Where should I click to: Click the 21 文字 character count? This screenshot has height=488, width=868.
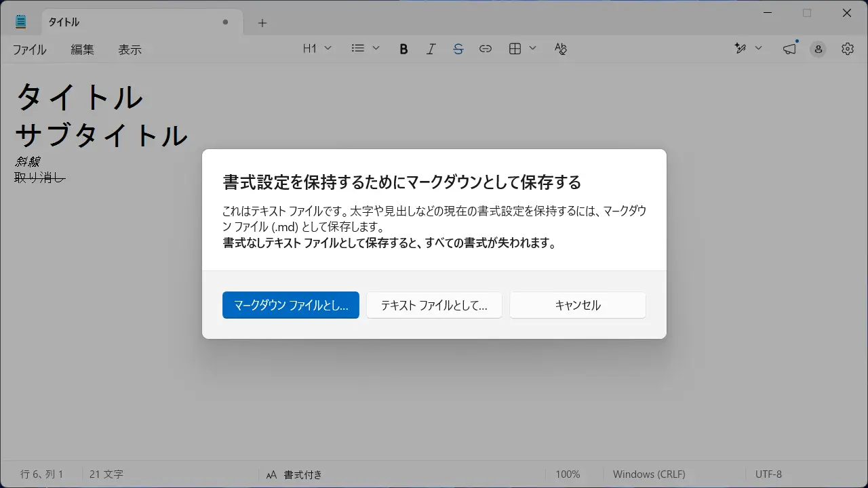[106, 474]
